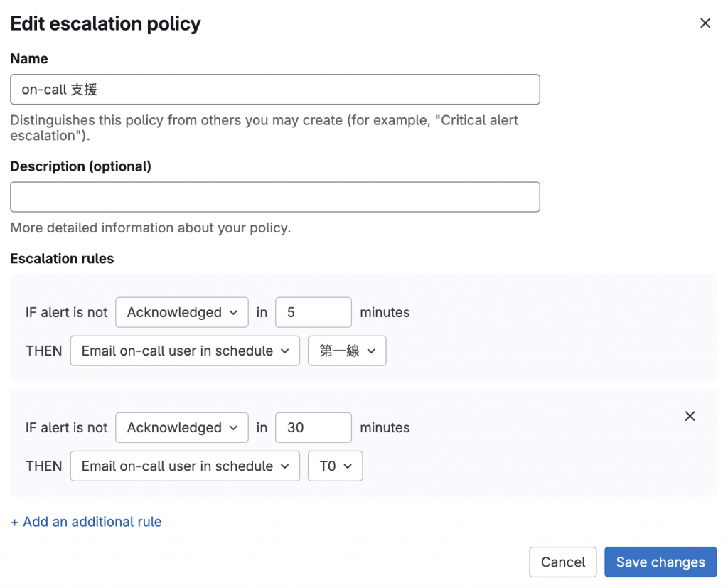Click the 'More detailed information' help text

tap(150, 228)
